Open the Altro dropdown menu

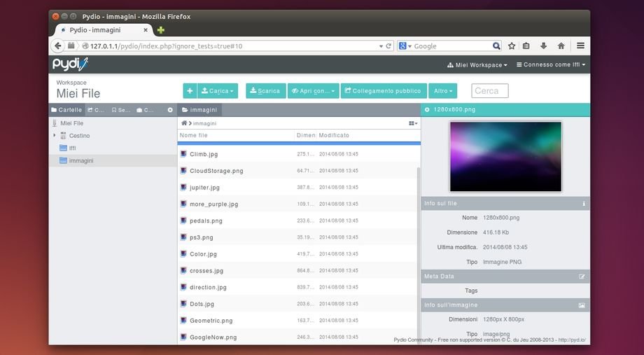(442, 91)
